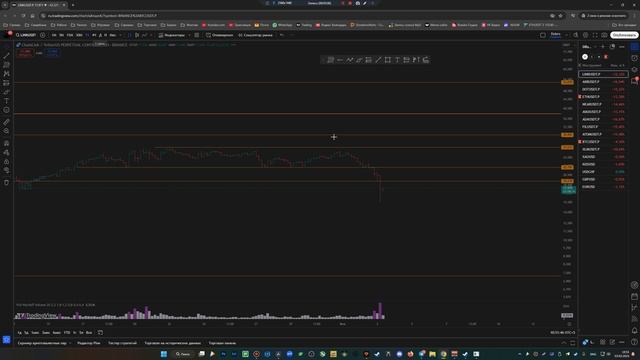Select LINKUSDT.P in the watchlist
This screenshot has height=360, width=640.
pyautogui.click(x=603, y=74)
